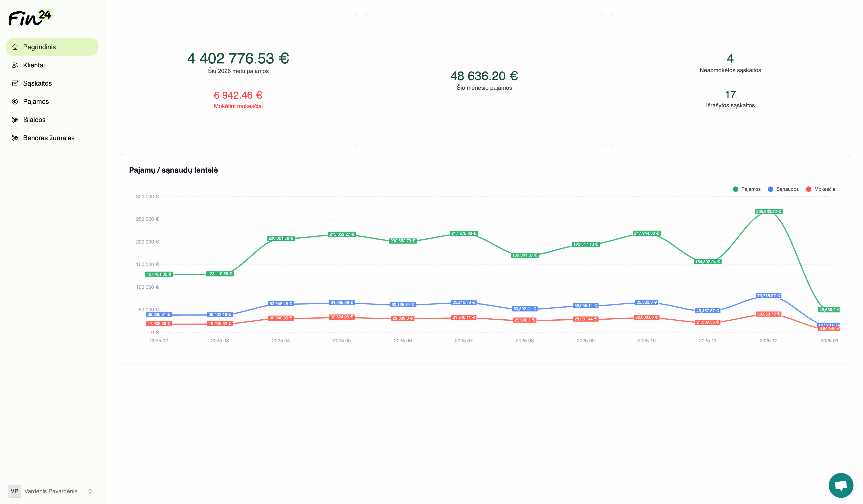863x504 pixels.
Task: Click the euro coin icon beside Pajamos
Action: (15, 101)
